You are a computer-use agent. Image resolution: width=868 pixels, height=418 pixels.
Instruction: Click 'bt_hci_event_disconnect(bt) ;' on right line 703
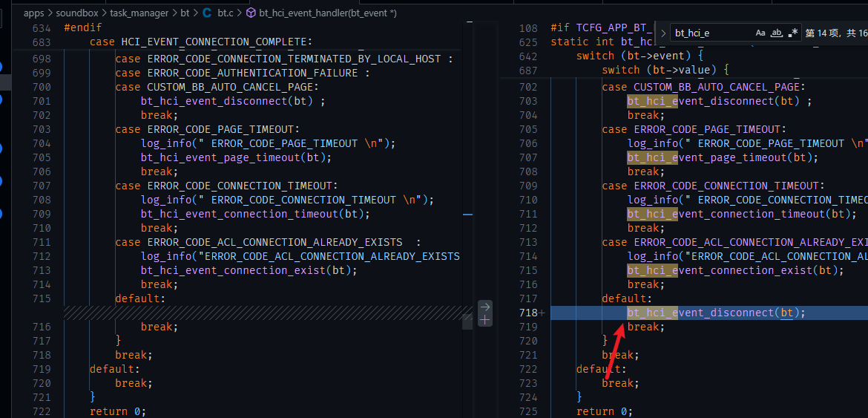pos(720,101)
